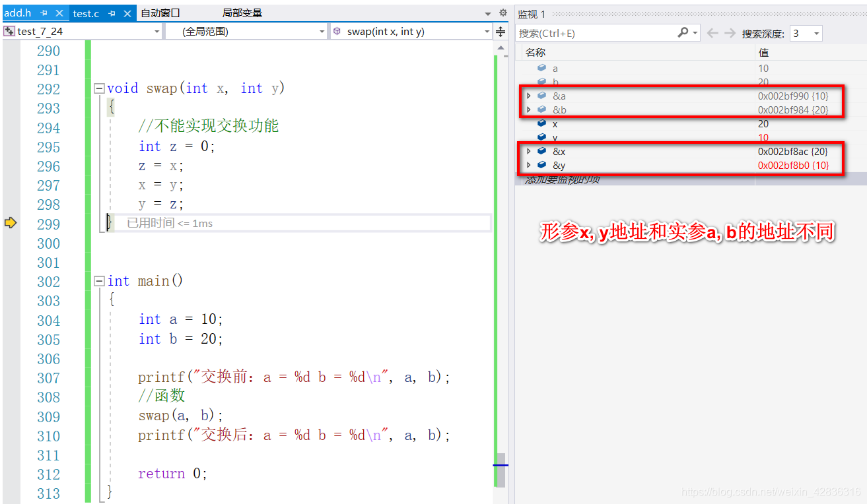Image resolution: width=867 pixels, height=504 pixels.
Task: Click the value 0x002bf984 {20}
Action: coord(793,110)
